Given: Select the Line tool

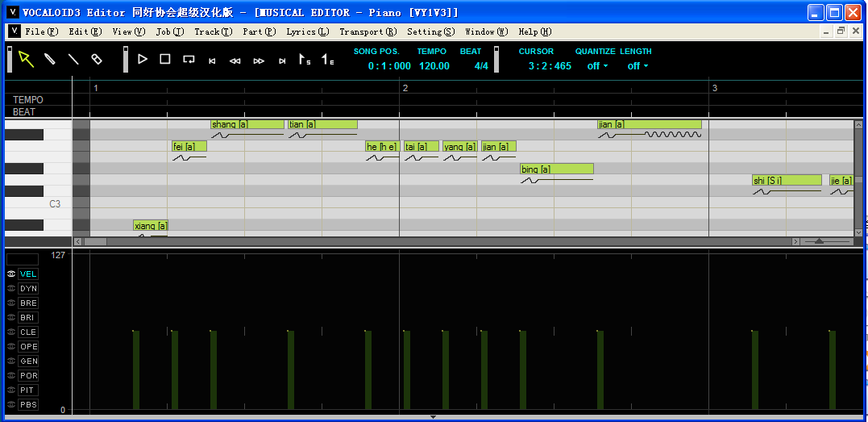Looking at the screenshot, I should (x=73, y=59).
